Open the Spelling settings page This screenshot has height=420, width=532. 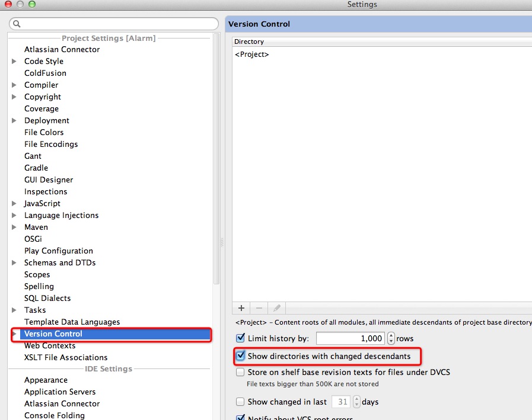[39, 286]
